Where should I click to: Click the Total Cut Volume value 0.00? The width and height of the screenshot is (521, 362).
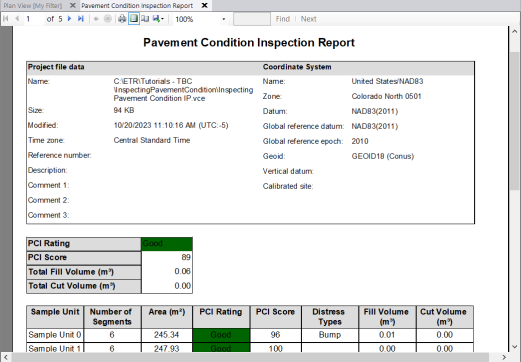click(x=182, y=286)
